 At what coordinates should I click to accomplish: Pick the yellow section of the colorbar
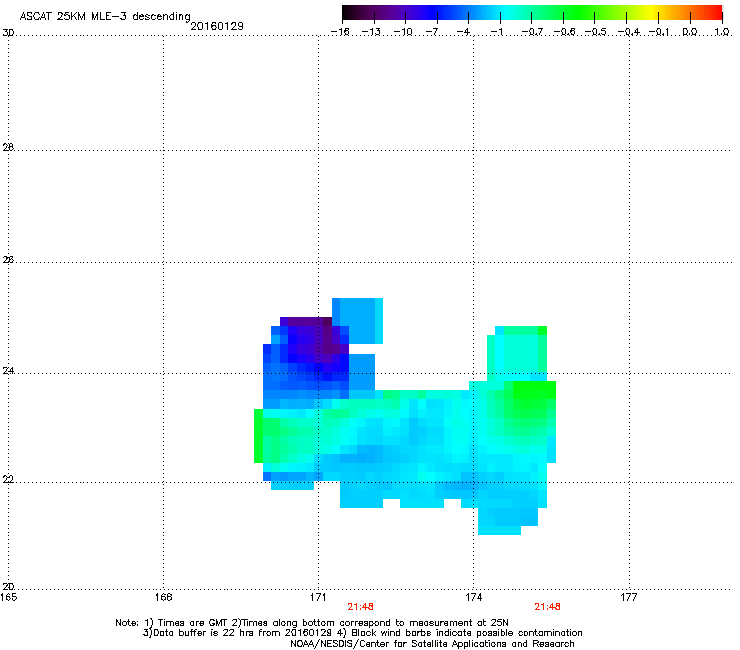(x=651, y=13)
